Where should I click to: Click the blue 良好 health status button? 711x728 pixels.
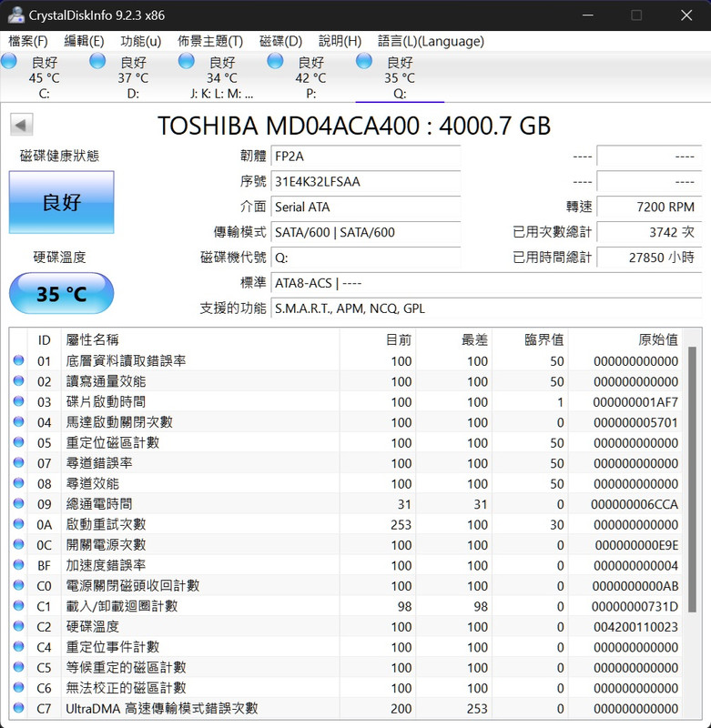[x=61, y=202]
